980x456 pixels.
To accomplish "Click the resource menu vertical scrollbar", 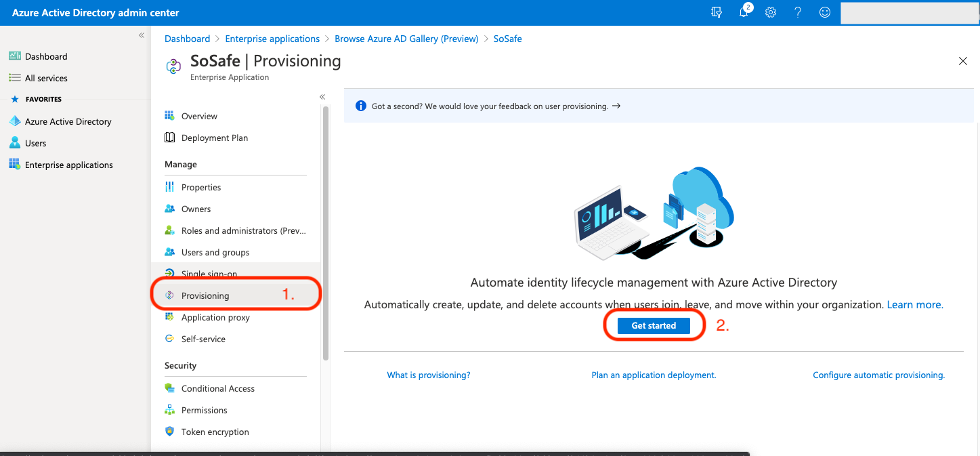I will (326, 230).
